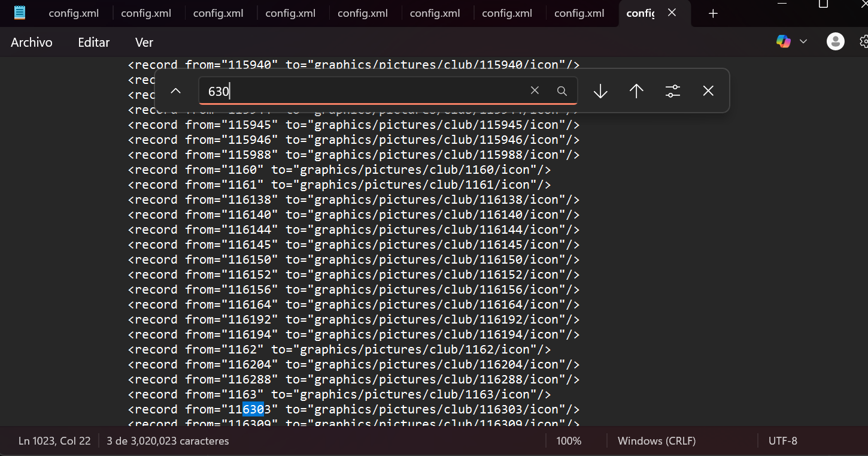Viewport: 868px width, 456px height.
Task: Open the Archivo menu
Action: coord(32,43)
